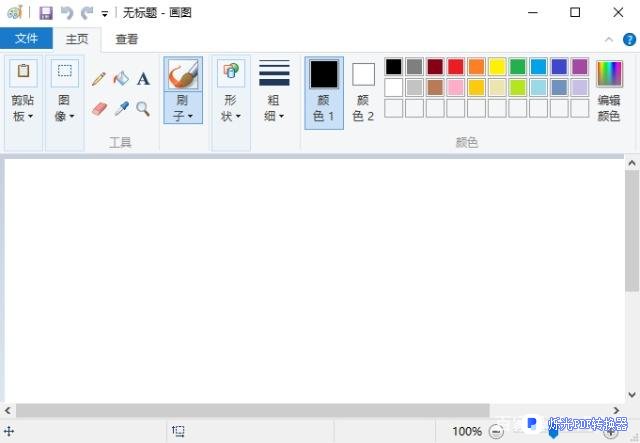This screenshot has width=640, height=443.
Task: Click the Save icon in the title bar
Action: click(46, 13)
